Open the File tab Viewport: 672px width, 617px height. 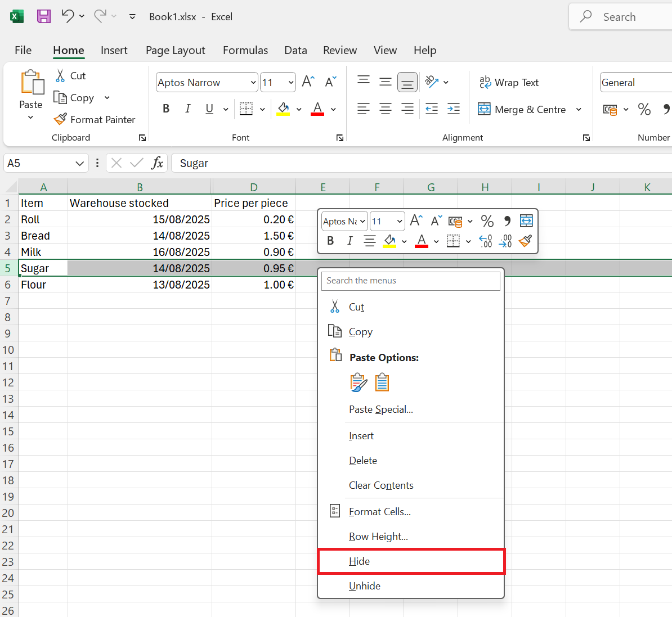pos(23,50)
